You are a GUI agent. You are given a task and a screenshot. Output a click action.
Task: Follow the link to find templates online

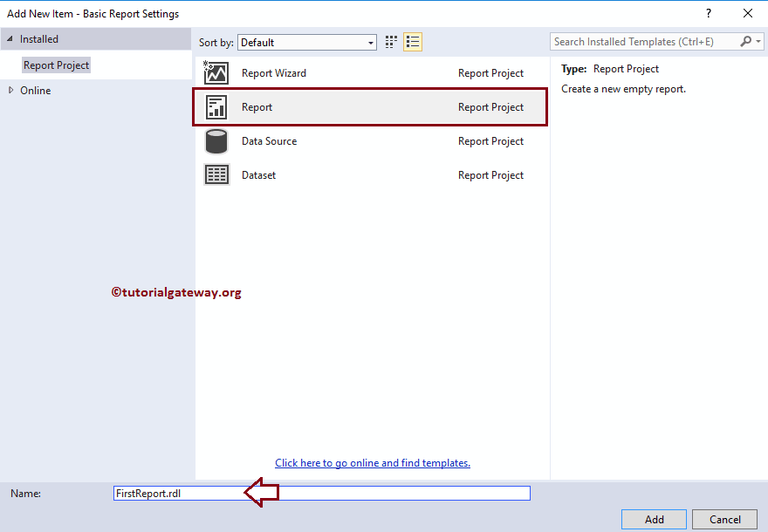click(373, 462)
